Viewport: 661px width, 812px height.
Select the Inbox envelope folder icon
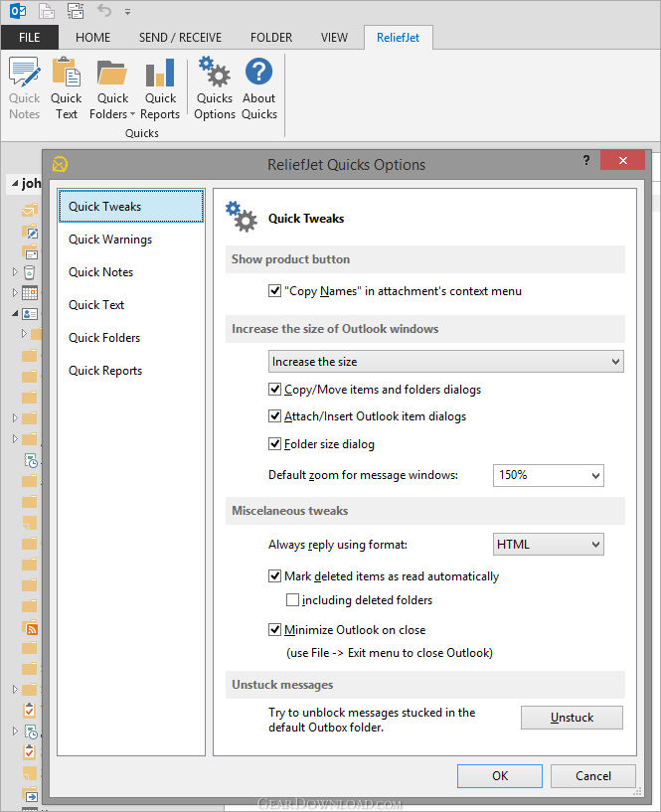coord(30,211)
